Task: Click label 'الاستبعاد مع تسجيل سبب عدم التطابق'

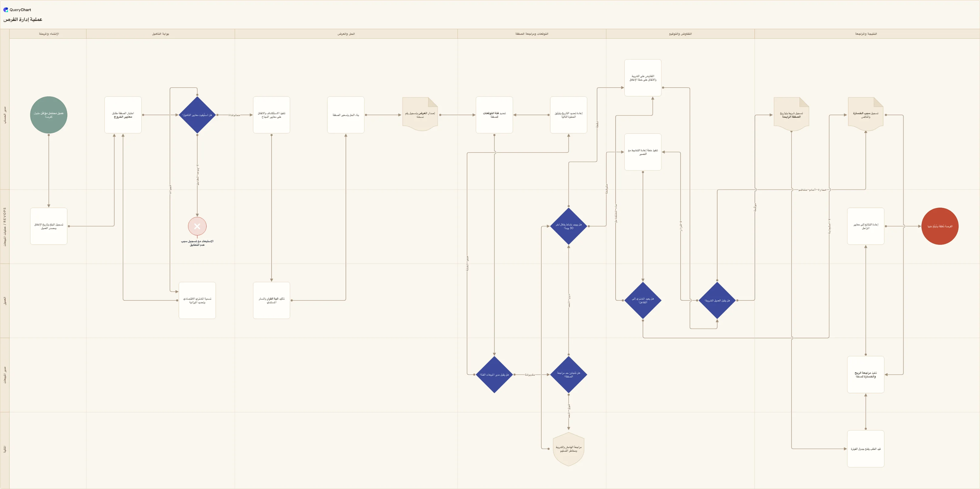Action: [197, 243]
